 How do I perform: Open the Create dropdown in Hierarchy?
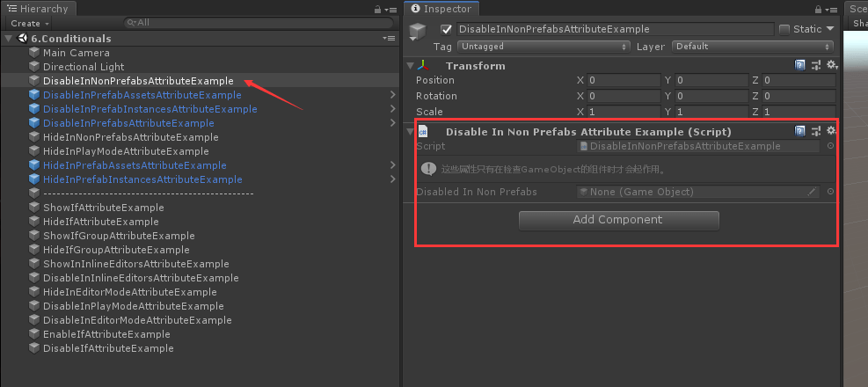[29, 23]
